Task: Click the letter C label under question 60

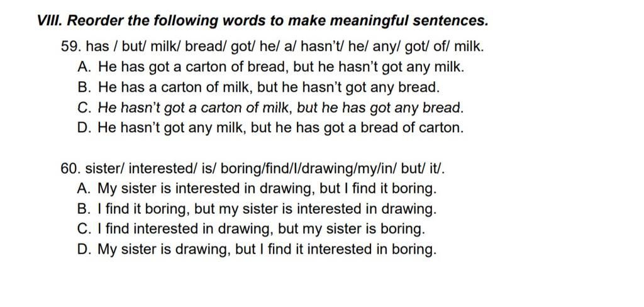Action: point(84,229)
